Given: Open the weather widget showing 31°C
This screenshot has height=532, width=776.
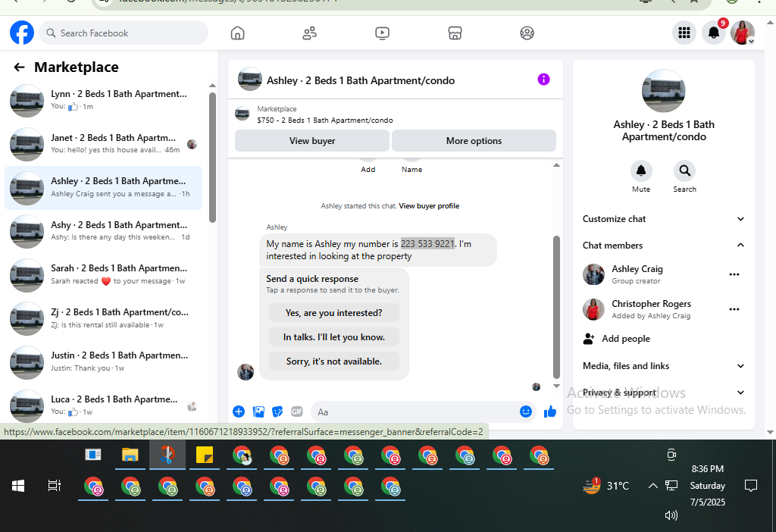Looking at the screenshot, I should point(606,486).
